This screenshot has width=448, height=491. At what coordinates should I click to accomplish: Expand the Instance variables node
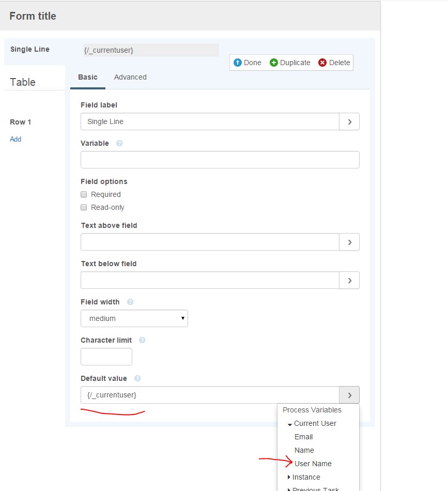click(x=289, y=477)
